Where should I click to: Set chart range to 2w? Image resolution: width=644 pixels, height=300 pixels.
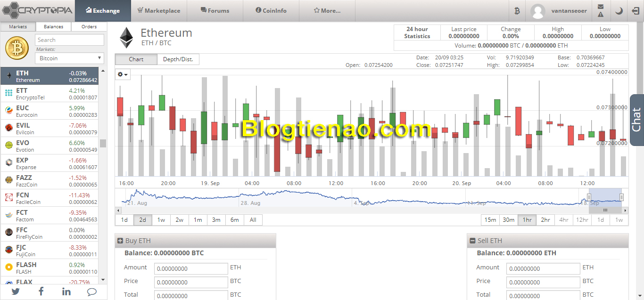click(180, 220)
